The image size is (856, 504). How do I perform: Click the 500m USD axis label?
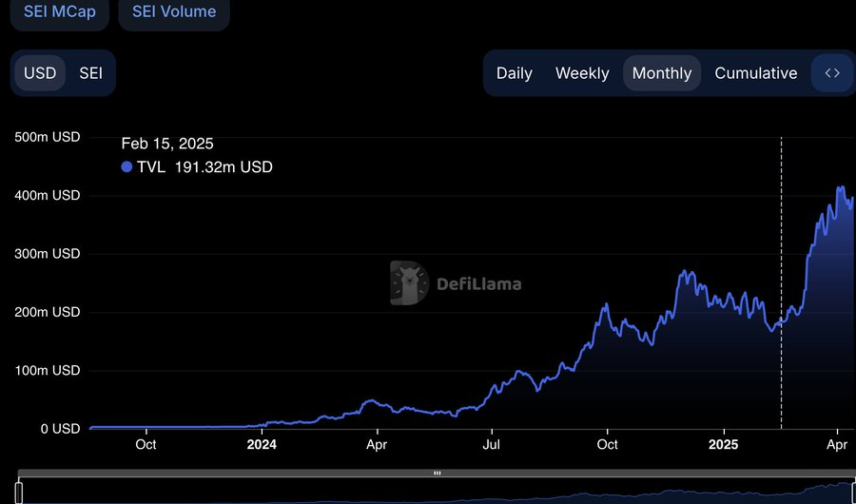click(x=48, y=137)
